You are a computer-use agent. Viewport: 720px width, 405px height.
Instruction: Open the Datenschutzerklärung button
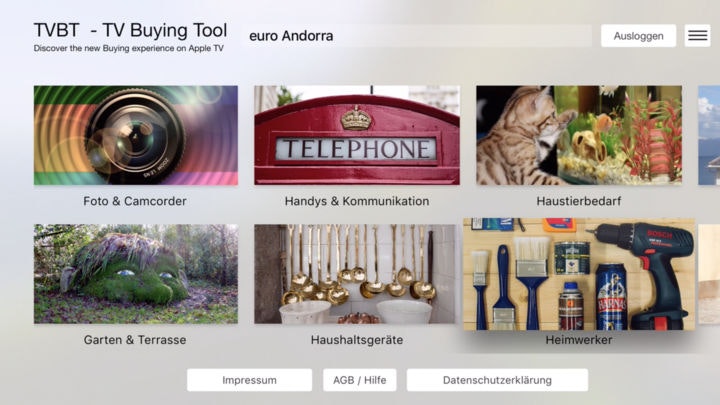click(x=497, y=380)
